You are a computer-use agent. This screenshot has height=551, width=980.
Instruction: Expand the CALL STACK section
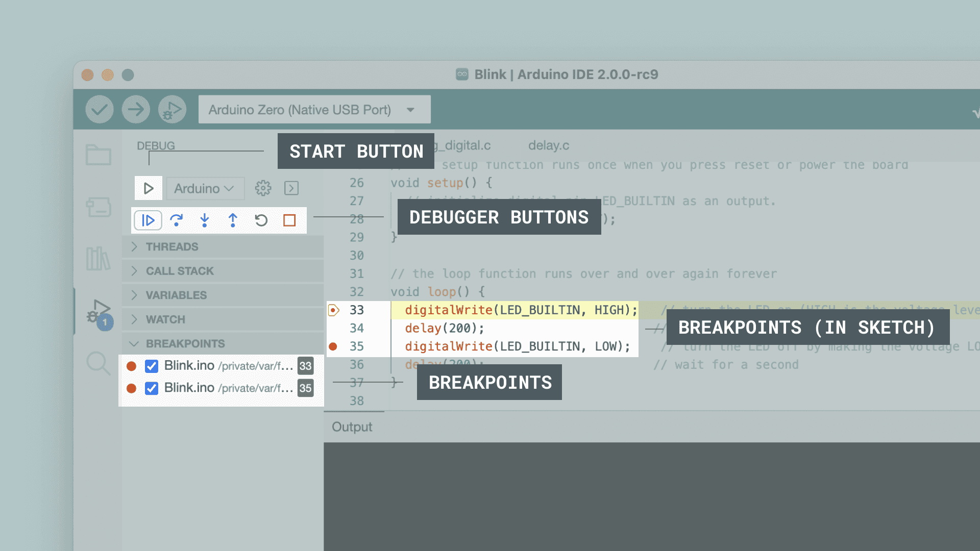pos(180,271)
